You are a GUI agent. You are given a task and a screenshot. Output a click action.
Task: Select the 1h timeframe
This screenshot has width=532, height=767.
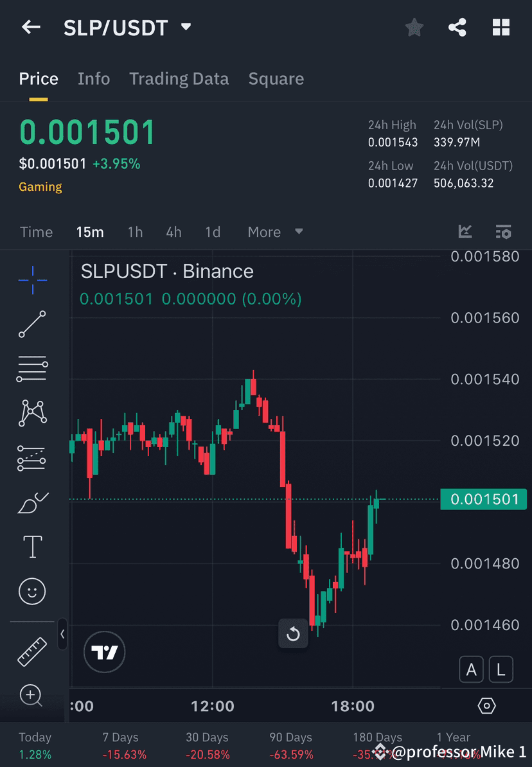point(135,232)
